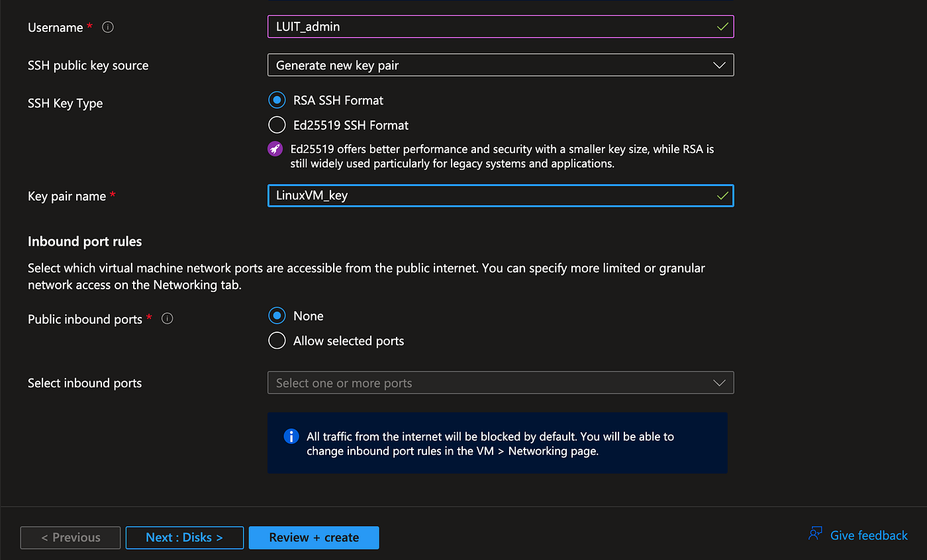The height and width of the screenshot is (560, 927).
Task: Select RSA SSH Format radio option
Action: 277,100
